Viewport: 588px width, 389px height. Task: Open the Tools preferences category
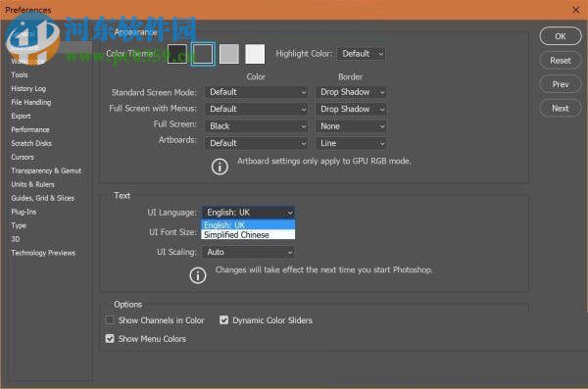pyautogui.click(x=20, y=75)
